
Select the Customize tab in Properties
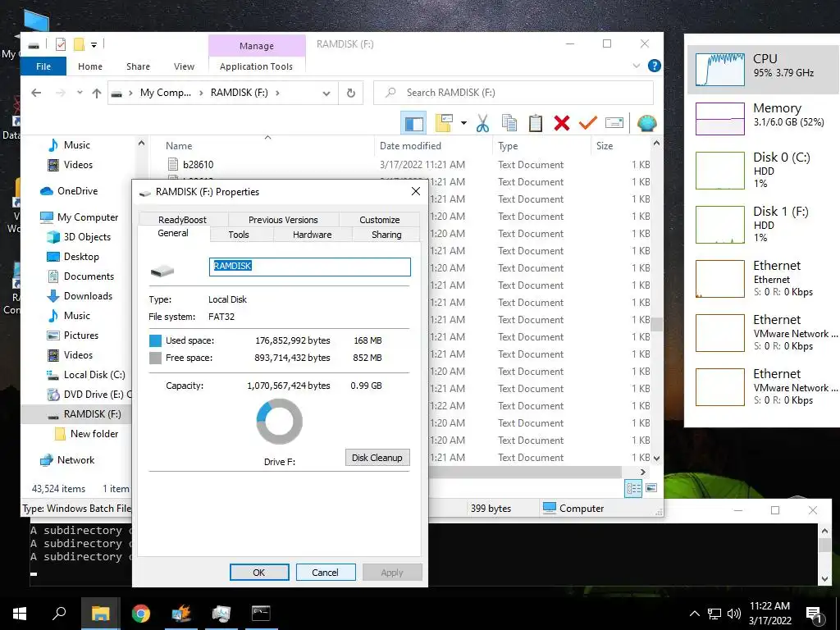pyautogui.click(x=379, y=220)
